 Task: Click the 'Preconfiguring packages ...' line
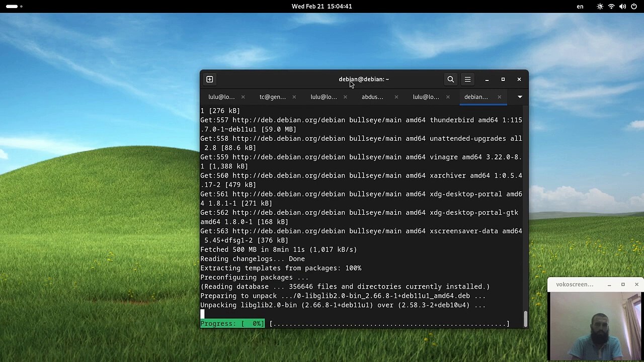point(255,278)
